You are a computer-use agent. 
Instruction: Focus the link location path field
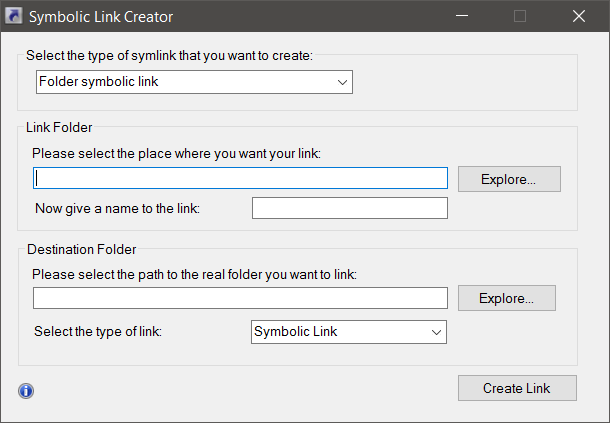240,178
